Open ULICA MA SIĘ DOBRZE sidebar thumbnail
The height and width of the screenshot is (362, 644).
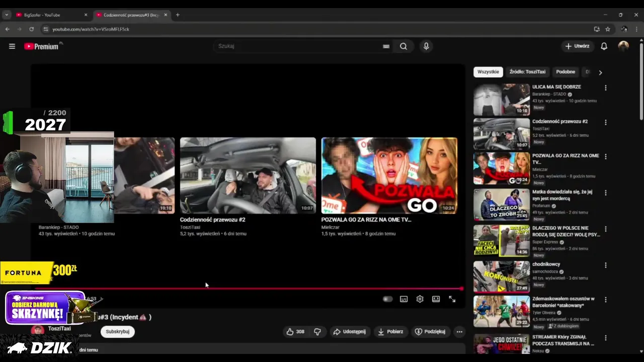point(502,100)
